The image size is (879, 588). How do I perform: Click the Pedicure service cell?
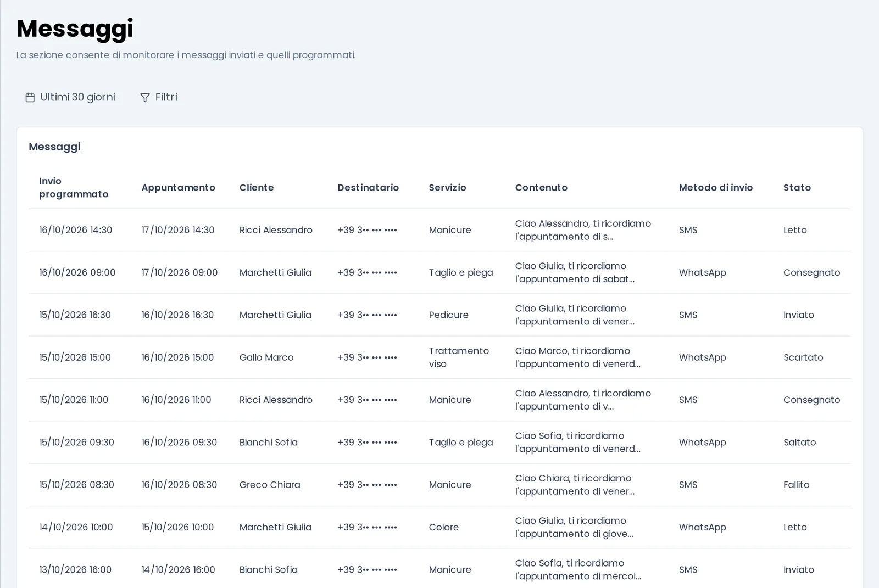(449, 315)
